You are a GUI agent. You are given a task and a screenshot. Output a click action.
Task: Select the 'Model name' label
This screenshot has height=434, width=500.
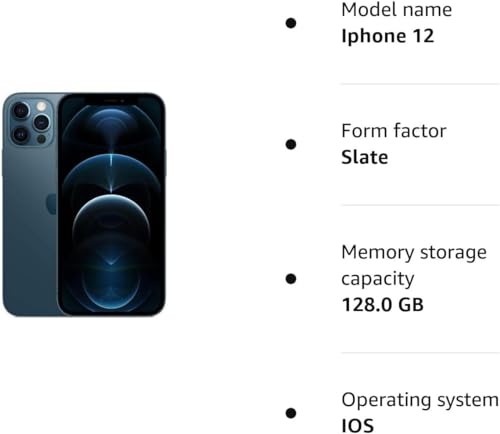pyautogui.click(x=397, y=10)
